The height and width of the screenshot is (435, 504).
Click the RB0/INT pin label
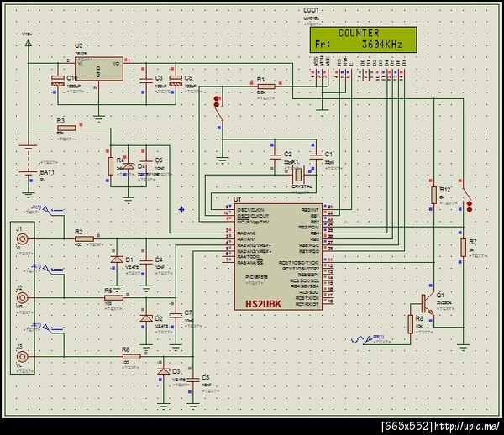(310, 210)
